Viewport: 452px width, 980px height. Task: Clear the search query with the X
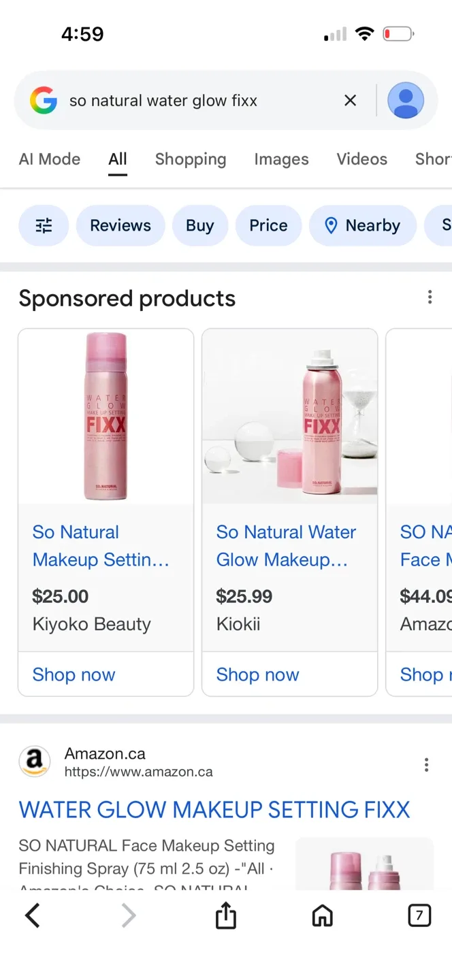[350, 100]
